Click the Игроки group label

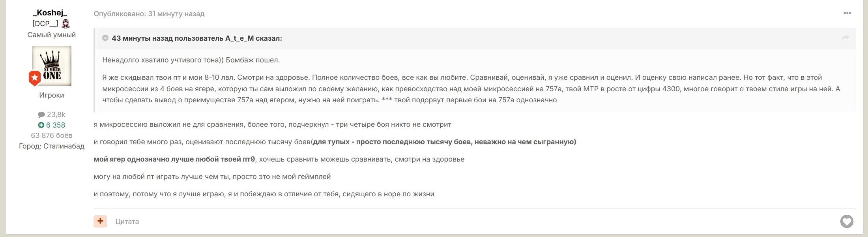[x=52, y=95]
